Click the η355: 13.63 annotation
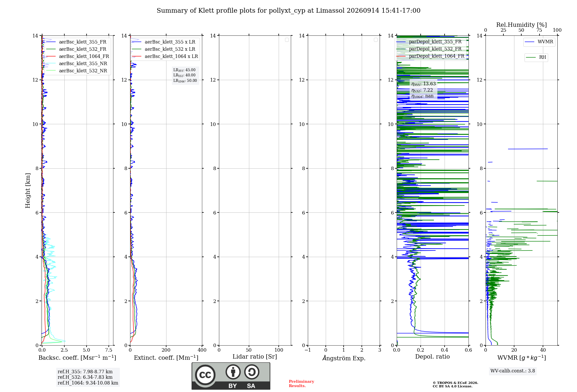Screen dimensions: 577x392 [x=424, y=84]
